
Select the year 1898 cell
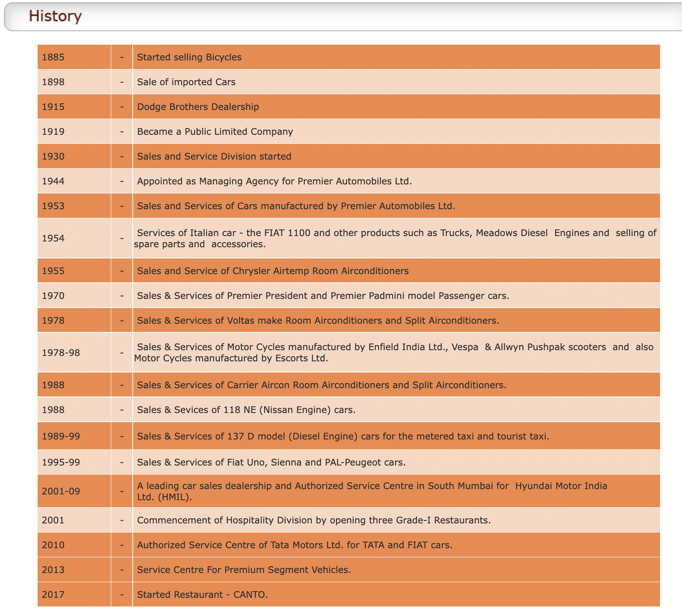(74, 82)
